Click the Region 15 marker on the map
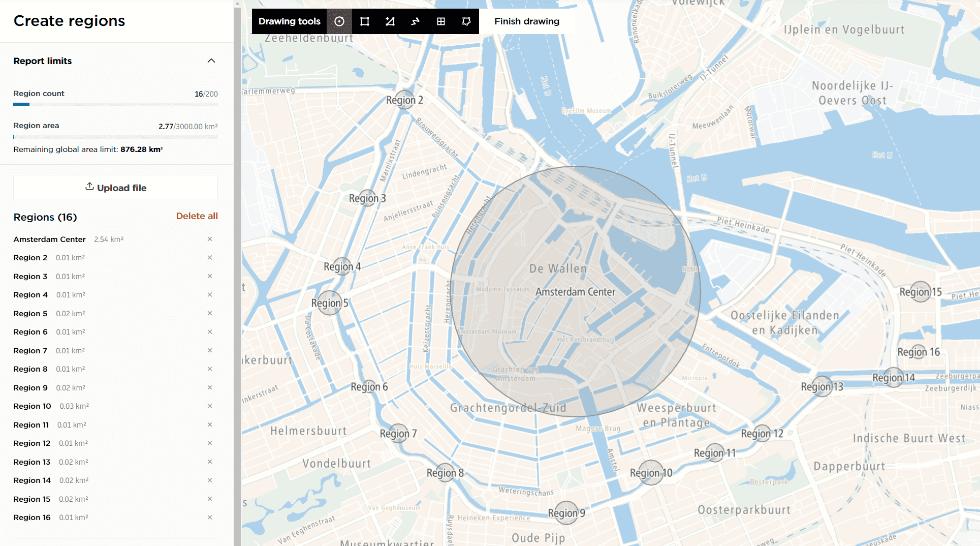The image size is (980, 546). coord(920,292)
